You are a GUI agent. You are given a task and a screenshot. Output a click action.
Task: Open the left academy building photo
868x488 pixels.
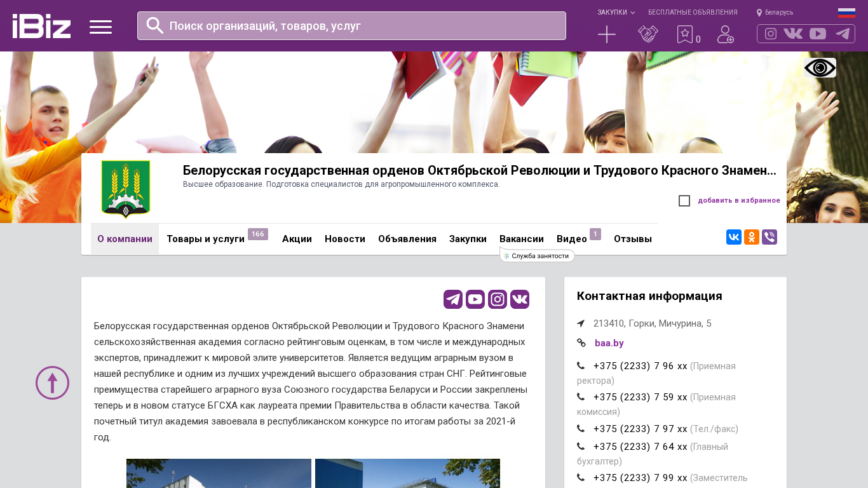click(x=219, y=473)
